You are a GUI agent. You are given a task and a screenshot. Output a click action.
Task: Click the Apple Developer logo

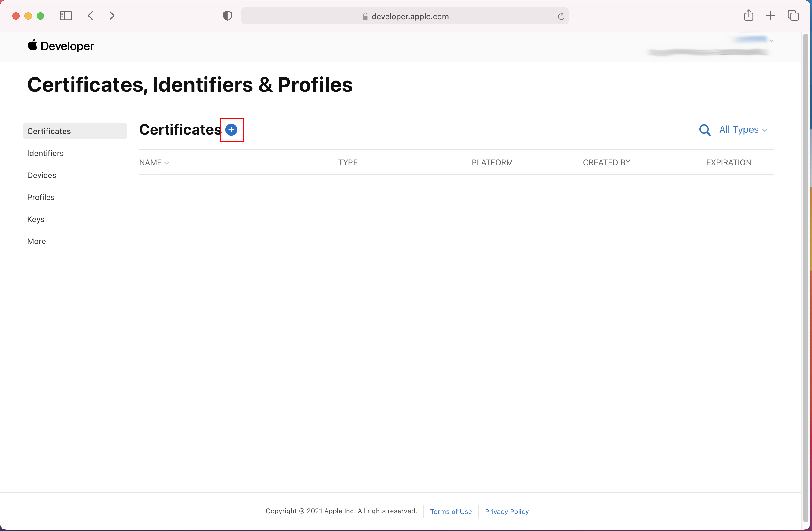tap(60, 46)
